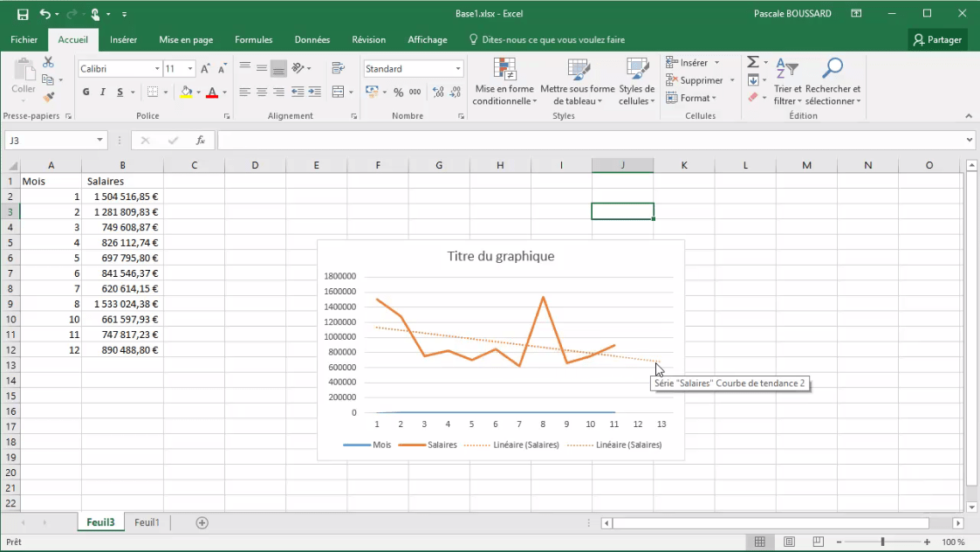Toggle underline formatting with the S button

click(x=120, y=91)
